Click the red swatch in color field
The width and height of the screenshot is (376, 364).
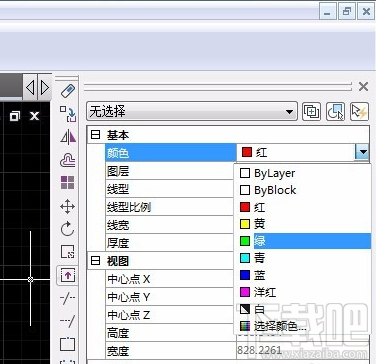pos(247,153)
